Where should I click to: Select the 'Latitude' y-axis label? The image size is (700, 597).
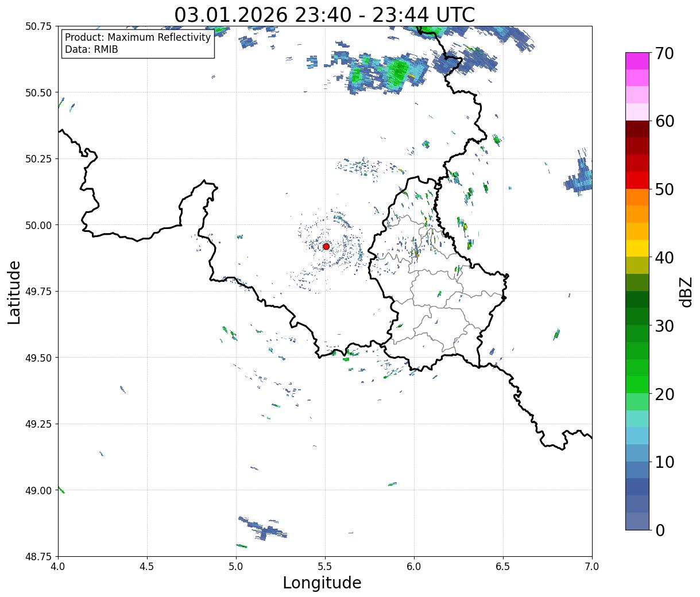[x=14, y=292]
